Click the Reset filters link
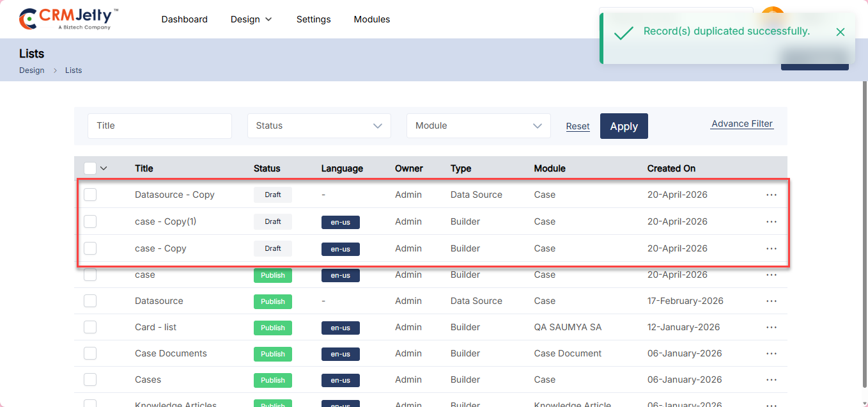Image resolution: width=868 pixels, height=407 pixels. 578,127
